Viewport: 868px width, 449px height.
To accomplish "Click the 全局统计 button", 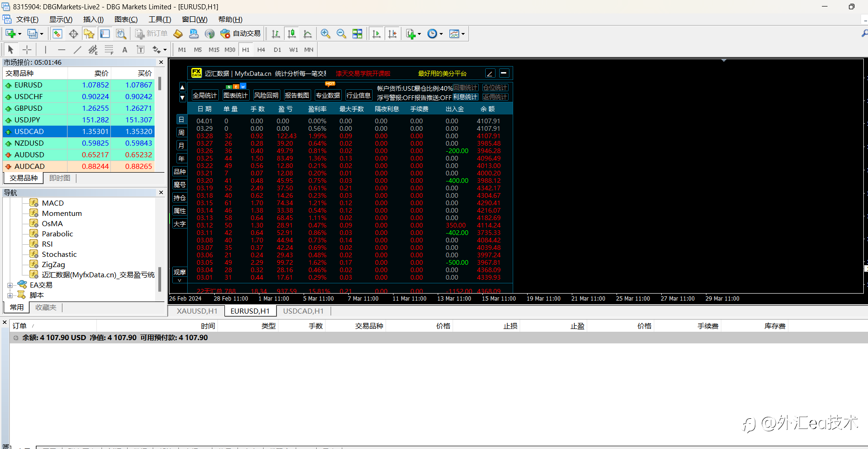I will 205,95.
